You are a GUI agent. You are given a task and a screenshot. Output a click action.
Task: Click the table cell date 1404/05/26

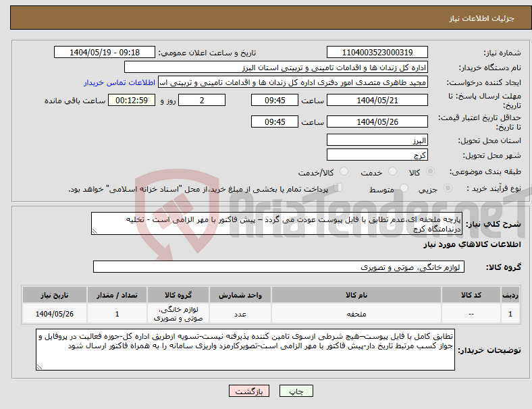tap(55, 314)
